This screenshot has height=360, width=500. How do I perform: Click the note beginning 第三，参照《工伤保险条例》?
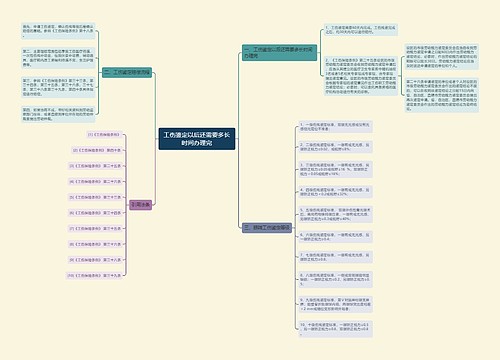pyautogui.click(x=58, y=87)
